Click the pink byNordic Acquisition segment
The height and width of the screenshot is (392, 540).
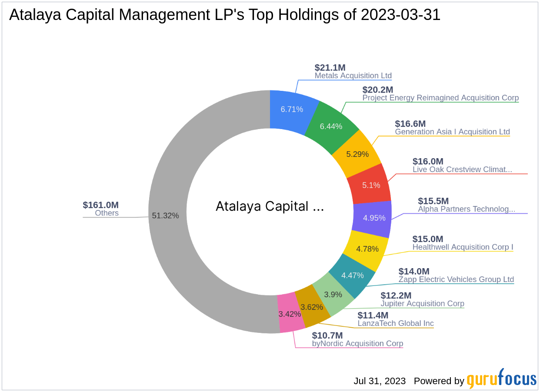click(290, 314)
